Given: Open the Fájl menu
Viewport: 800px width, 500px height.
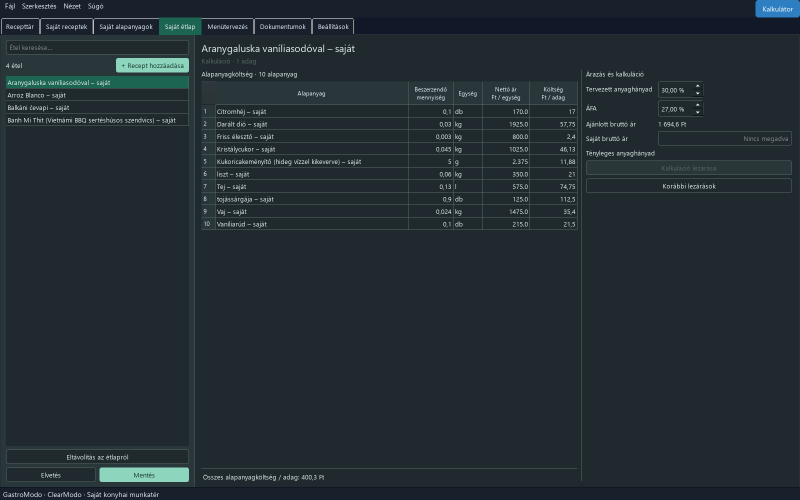Looking at the screenshot, I should [10, 6].
